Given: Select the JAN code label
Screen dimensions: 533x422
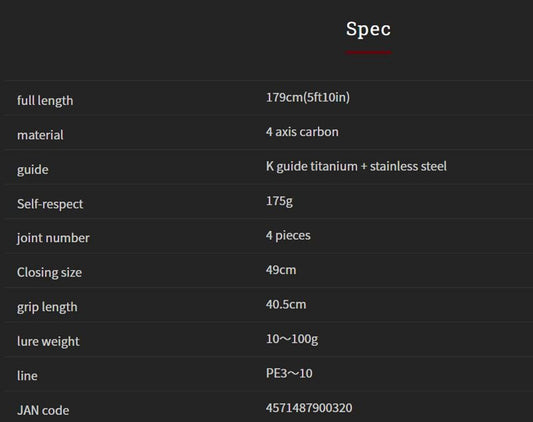Looking at the screenshot, I should click(x=43, y=410).
